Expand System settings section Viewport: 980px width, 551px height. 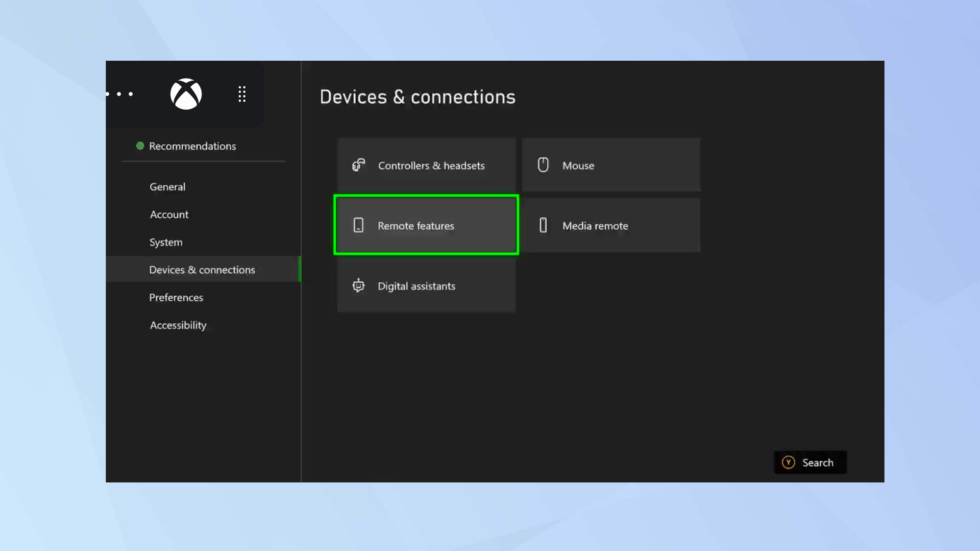pos(166,241)
